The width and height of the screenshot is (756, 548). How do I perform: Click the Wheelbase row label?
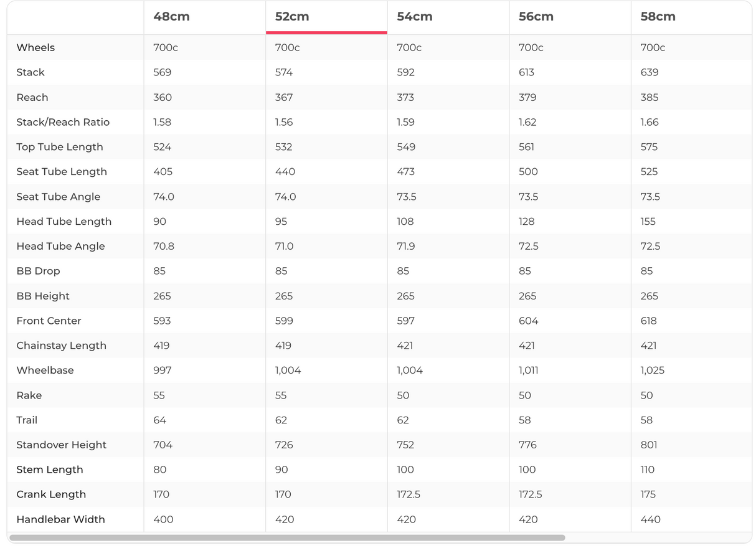[x=45, y=370]
